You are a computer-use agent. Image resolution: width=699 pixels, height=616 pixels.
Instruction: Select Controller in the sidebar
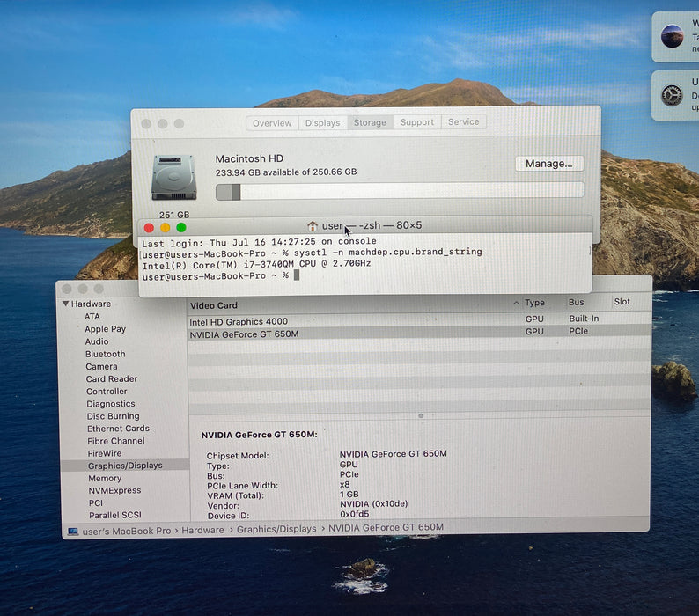click(107, 392)
